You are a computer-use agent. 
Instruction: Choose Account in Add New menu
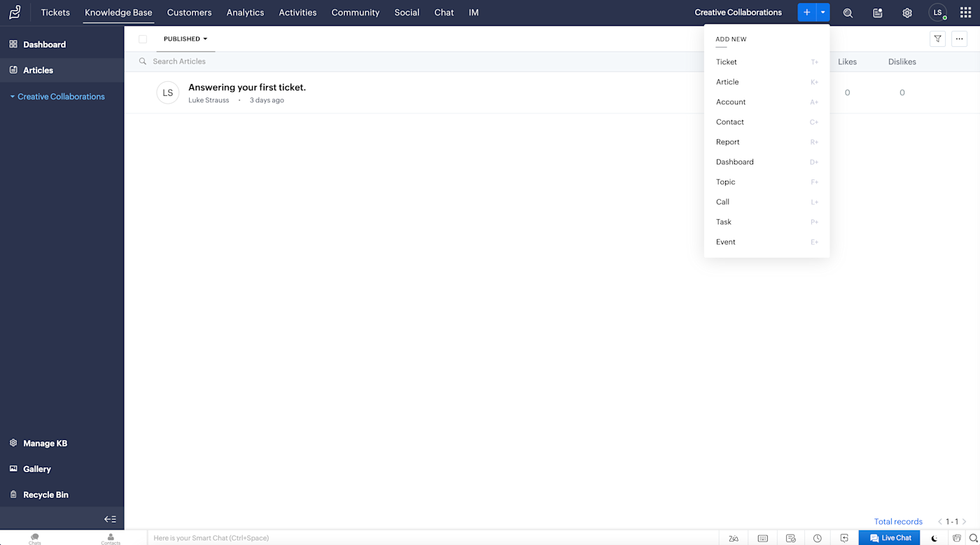tap(766, 102)
